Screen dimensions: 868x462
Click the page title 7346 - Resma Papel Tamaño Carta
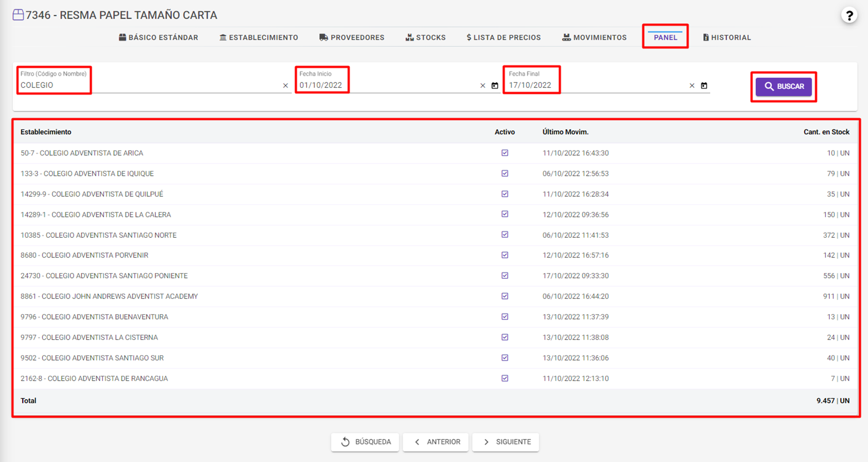tap(121, 15)
